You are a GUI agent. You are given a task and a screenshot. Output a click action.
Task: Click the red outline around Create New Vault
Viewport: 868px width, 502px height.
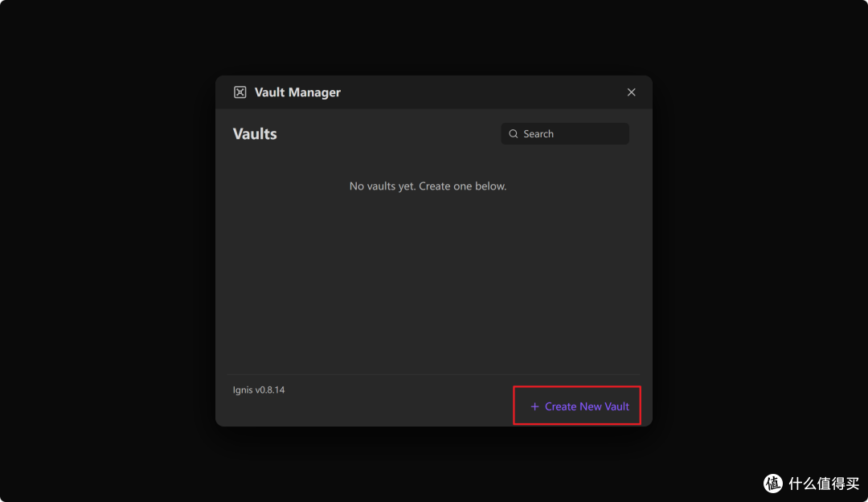pyautogui.click(x=577, y=386)
